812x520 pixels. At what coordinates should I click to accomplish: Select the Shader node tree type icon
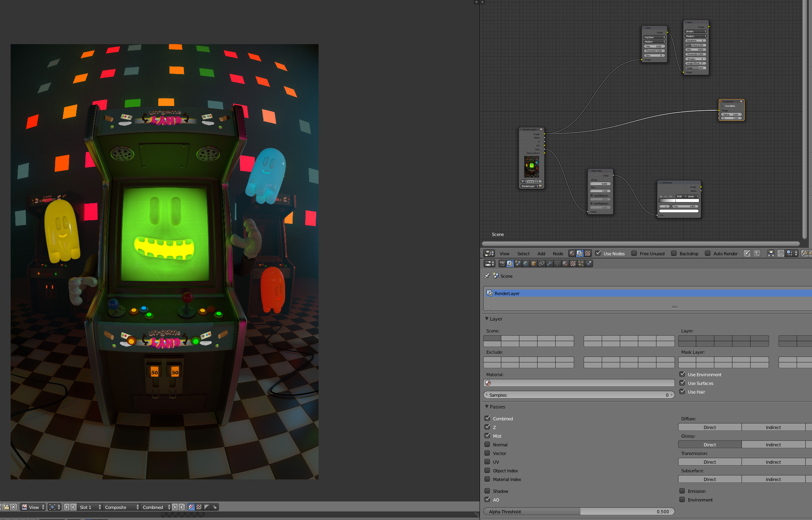[x=572, y=253]
